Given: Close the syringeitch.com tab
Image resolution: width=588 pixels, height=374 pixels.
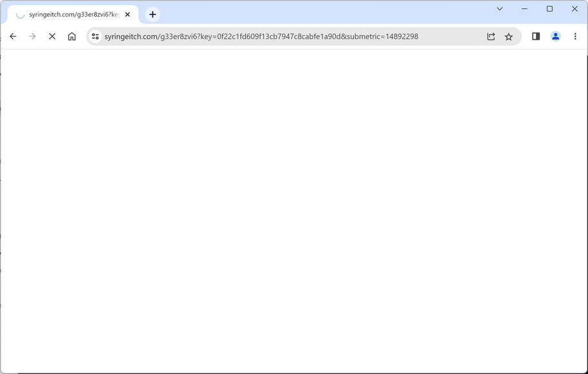Looking at the screenshot, I should click(x=127, y=14).
